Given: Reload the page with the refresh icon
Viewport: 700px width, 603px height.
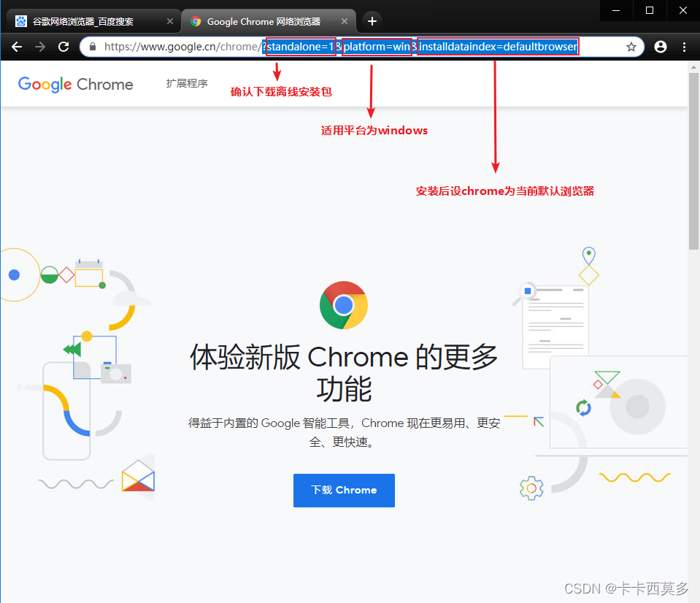Looking at the screenshot, I should pyautogui.click(x=64, y=47).
